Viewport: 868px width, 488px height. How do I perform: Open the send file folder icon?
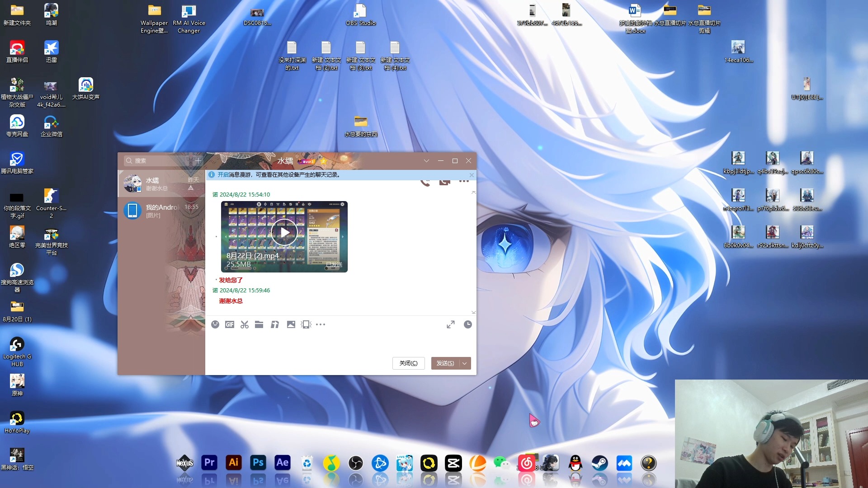tap(259, 324)
